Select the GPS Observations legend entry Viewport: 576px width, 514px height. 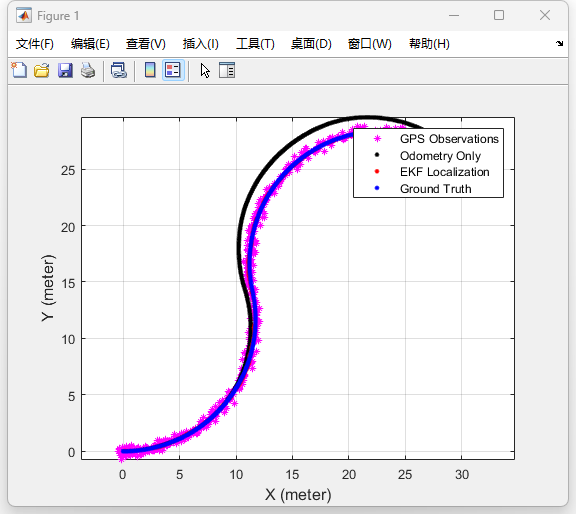(x=449, y=139)
